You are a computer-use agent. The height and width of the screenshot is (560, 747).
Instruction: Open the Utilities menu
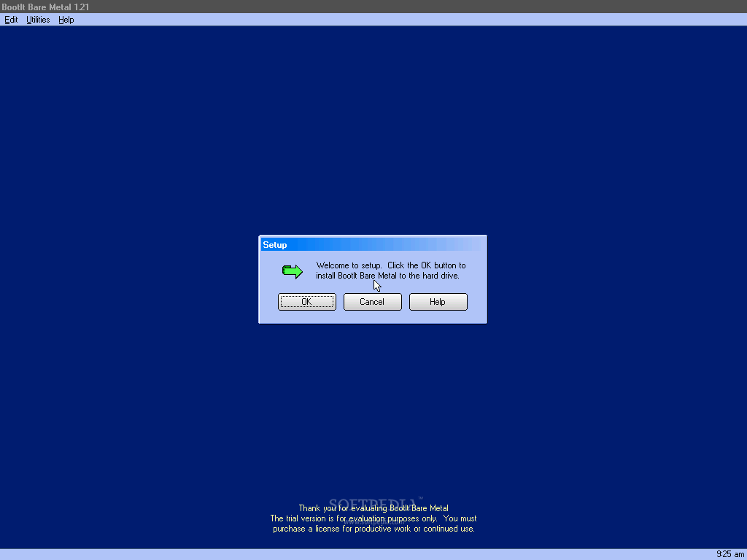click(x=38, y=20)
